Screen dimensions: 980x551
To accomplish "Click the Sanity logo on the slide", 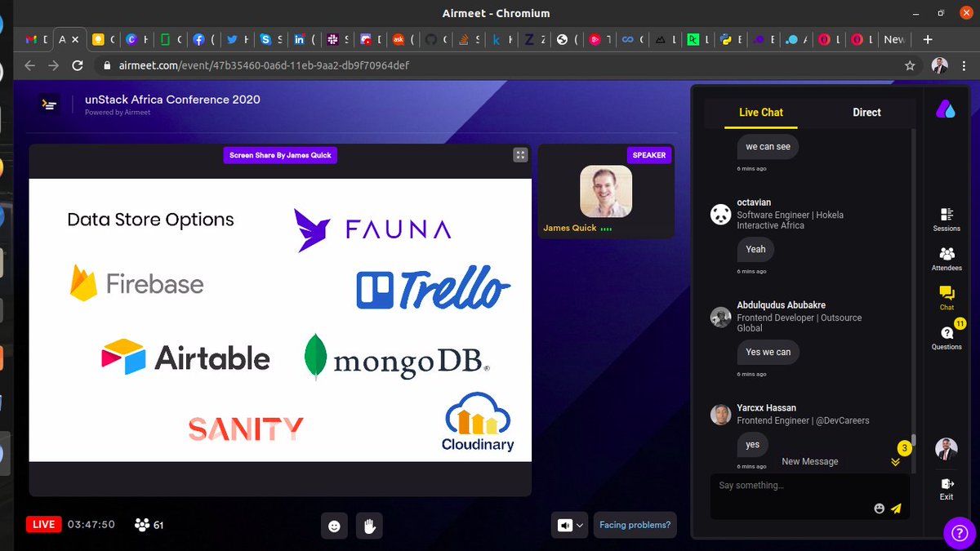I will point(246,429).
